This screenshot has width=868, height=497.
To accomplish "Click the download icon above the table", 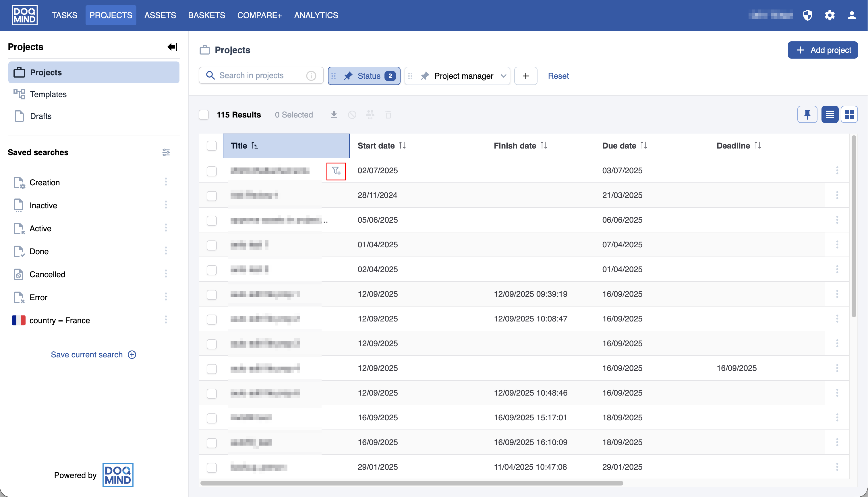I will tap(334, 115).
